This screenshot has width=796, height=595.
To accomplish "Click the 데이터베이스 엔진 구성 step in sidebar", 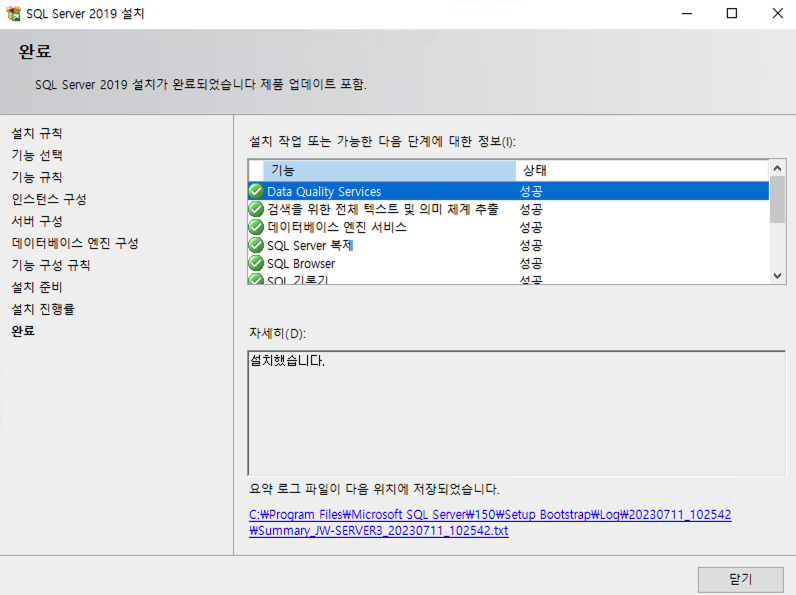I will [75, 243].
